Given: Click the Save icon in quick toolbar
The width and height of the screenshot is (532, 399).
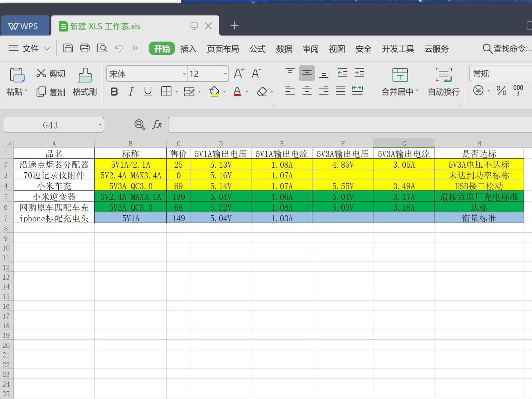Looking at the screenshot, I should coord(68,48).
